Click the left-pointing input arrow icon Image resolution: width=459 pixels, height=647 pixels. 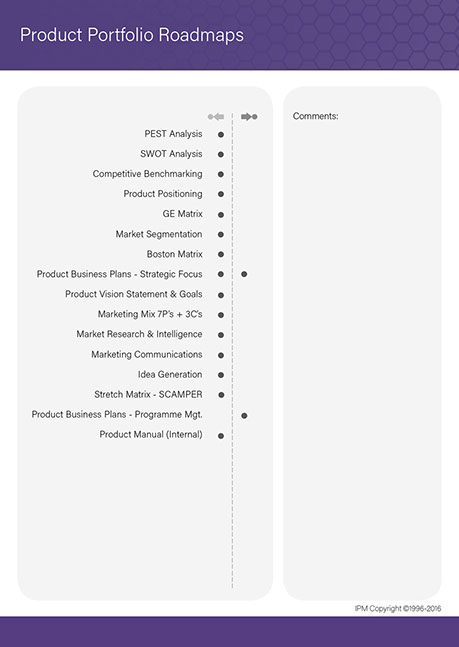coord(216,117)
